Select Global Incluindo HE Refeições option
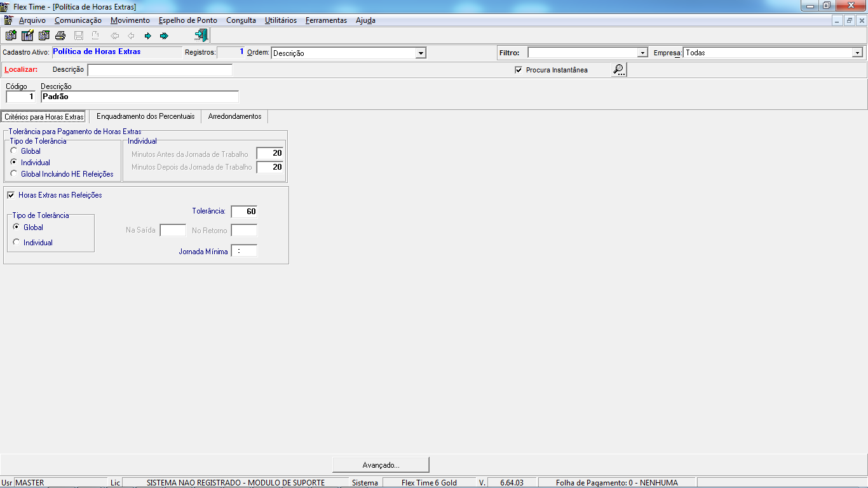Screen dimensions: 868x488 tap(14, 174)
